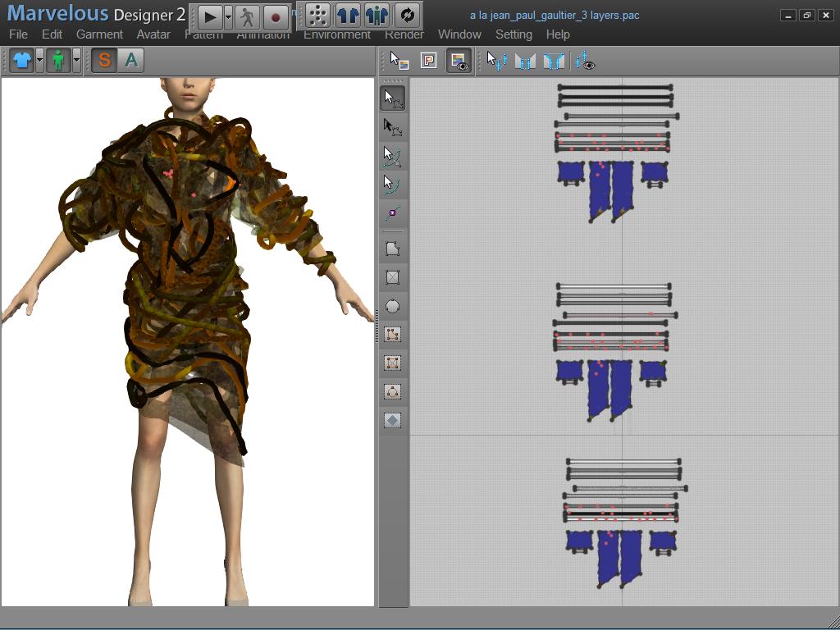The height and width of the screenshot is (630, 840).
Task: Open dropdown next to green avatar icon
Action: tap(76, 60)
